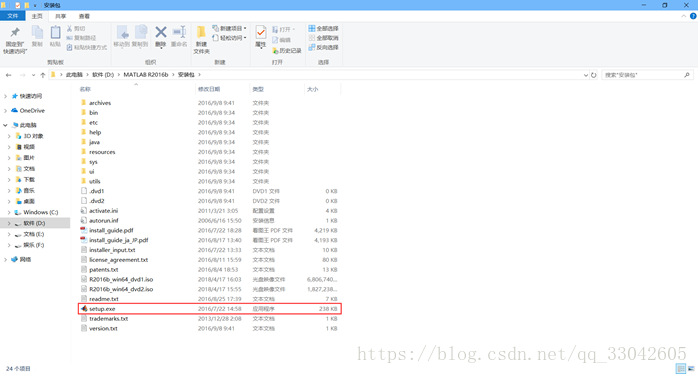Click 全部取消 (Select none) in ribbon

tap(324, 38)
